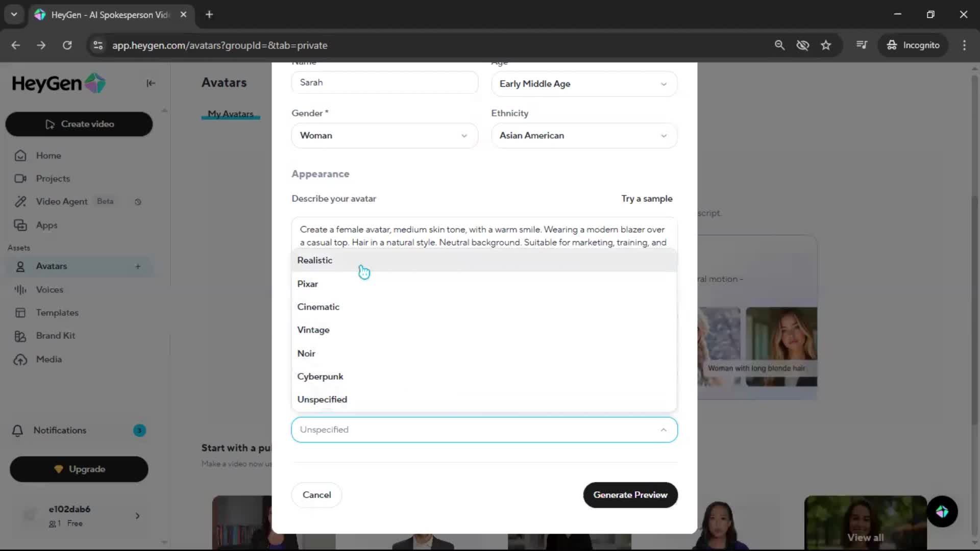Click the Try a sample link
Screen dimensions: 980x551
[x=647, y=199]
